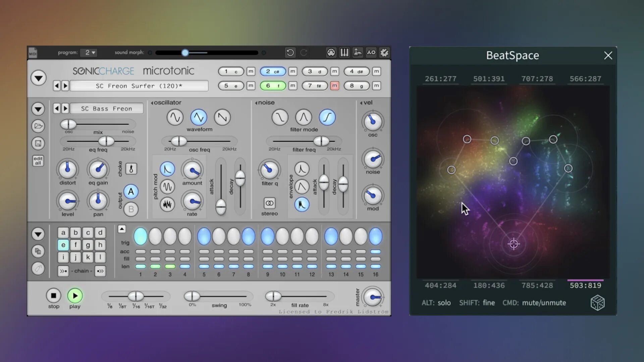This screenshot has height=362, width=644.
Task: Click the choke noose icon
Action: 130,169
